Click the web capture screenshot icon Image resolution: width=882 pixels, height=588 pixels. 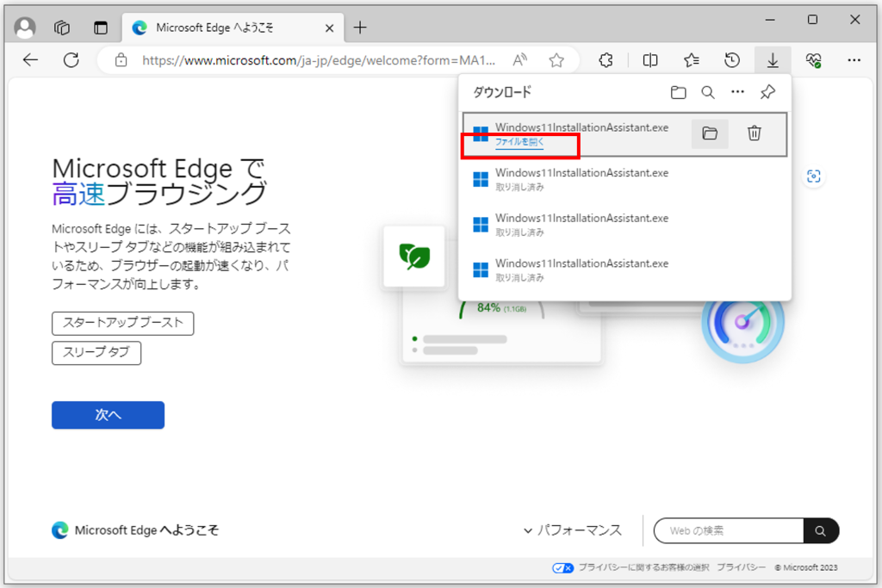click(x=813, y=176)
